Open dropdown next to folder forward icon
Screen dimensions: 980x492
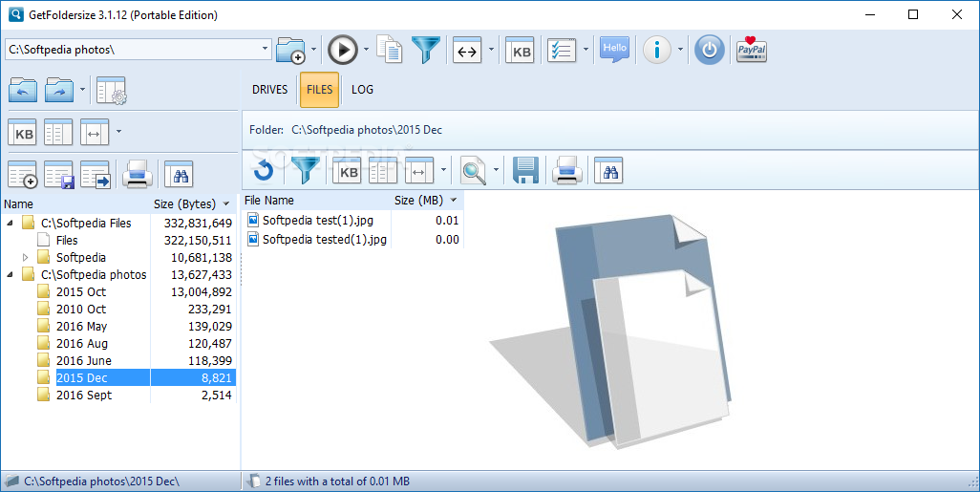coord(82,91)
